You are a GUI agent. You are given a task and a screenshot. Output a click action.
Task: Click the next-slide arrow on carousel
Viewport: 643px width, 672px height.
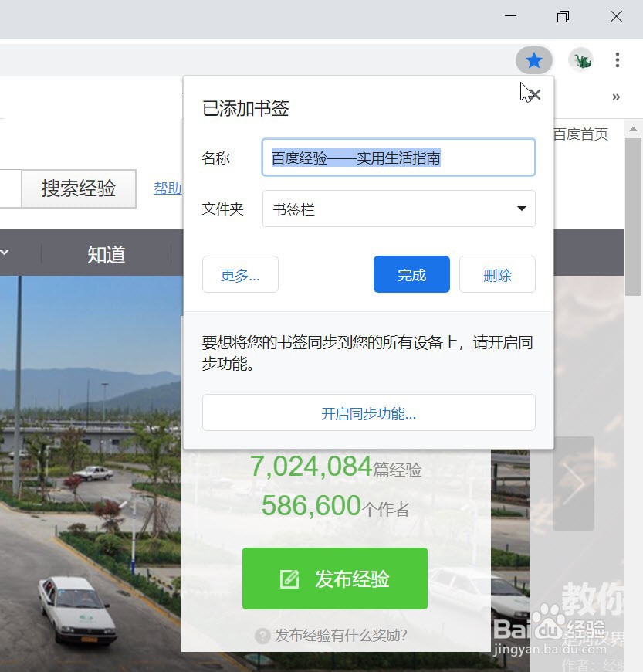click(x=574, y=484)
